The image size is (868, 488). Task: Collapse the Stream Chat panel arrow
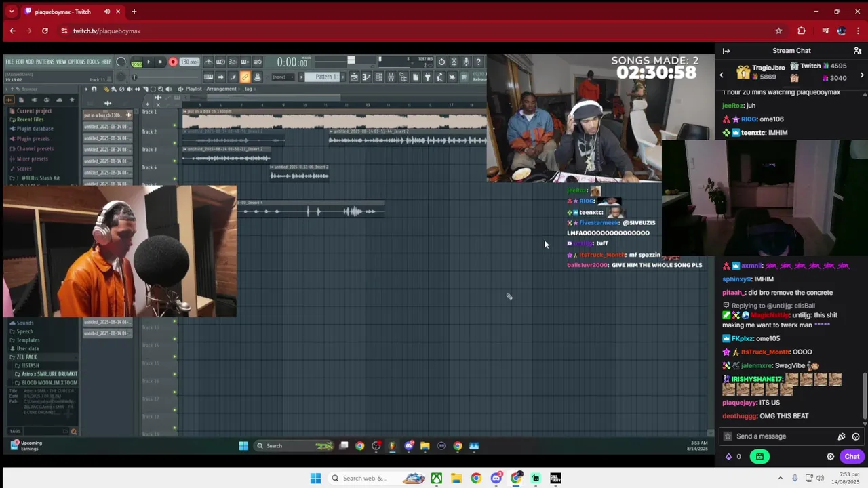tap(726, 51)
